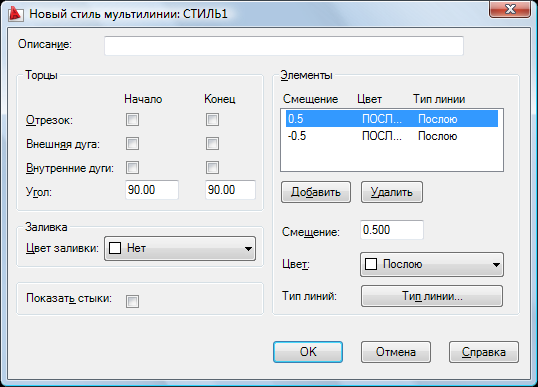This screenshot has height=387, width=538.
Task: Open the Цвет Послою dropdown
Action: (432, 264)
